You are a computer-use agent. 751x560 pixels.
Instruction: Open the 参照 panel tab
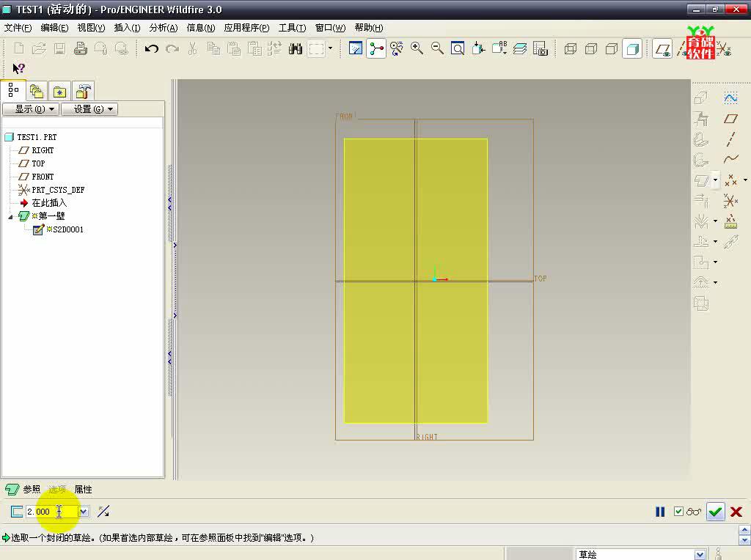(32, 489)
